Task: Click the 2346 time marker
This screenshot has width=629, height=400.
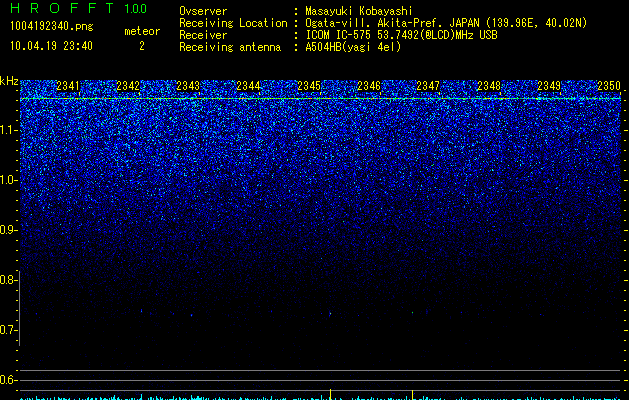Action: pos(369,86)
